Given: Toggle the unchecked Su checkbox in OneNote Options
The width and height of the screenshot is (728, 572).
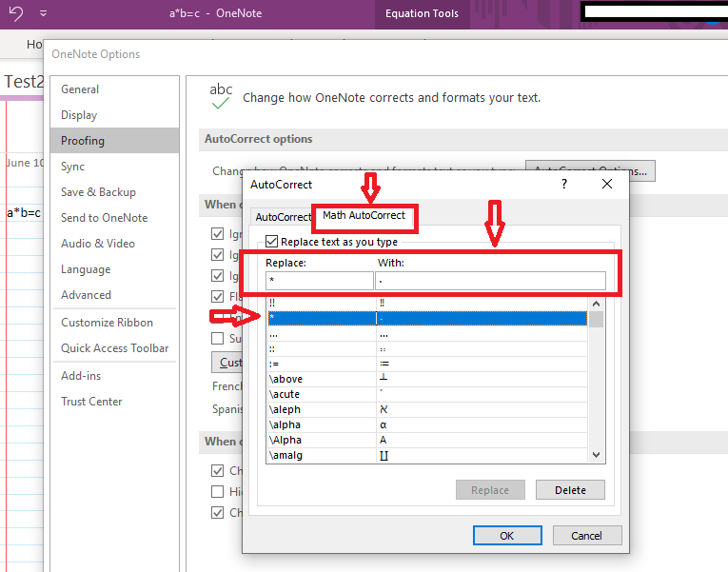Looking at the screenshot, I should click(x=217, y=338).
